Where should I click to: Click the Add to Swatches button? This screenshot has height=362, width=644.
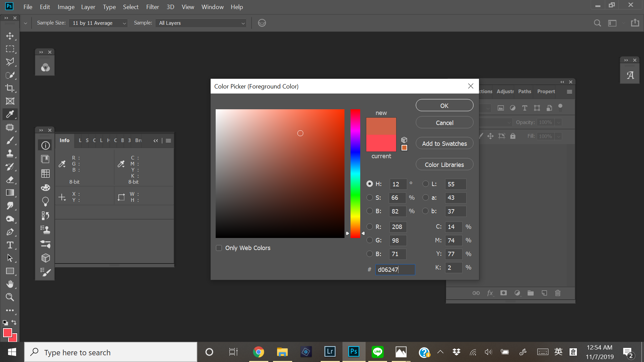click(444, 143)
